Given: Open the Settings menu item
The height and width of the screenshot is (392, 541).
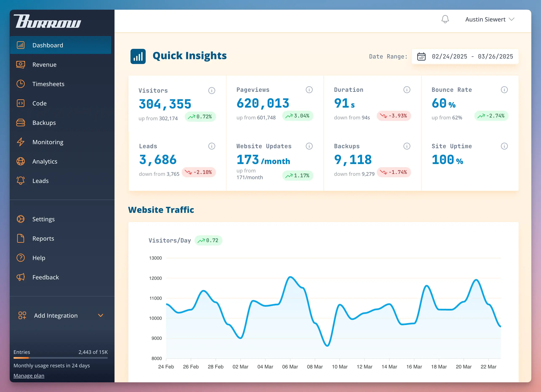Looking at the screenshot, I should coord(61,219).
